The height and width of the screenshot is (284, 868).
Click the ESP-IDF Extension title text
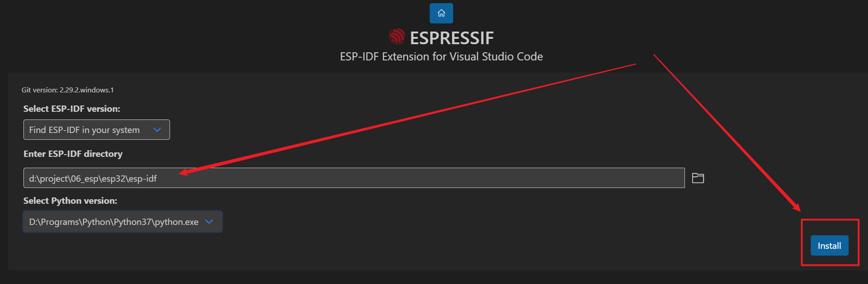click(441, 56)
